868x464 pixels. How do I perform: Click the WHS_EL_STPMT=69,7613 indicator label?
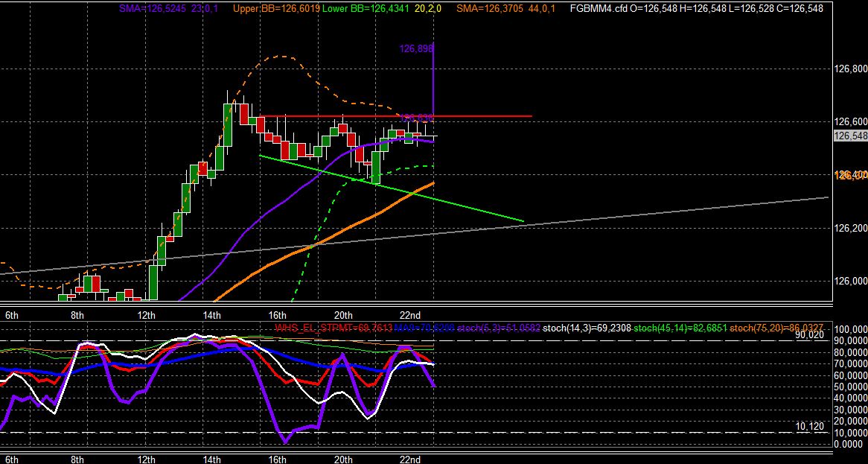[334, 328]
